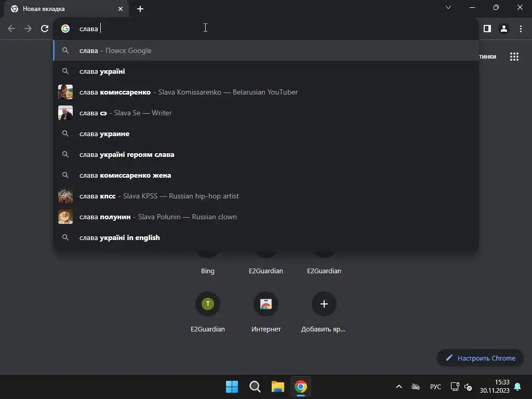Select suggestion слава - Поиск Google
532x399 pixels.
click(x=266, y=50)
